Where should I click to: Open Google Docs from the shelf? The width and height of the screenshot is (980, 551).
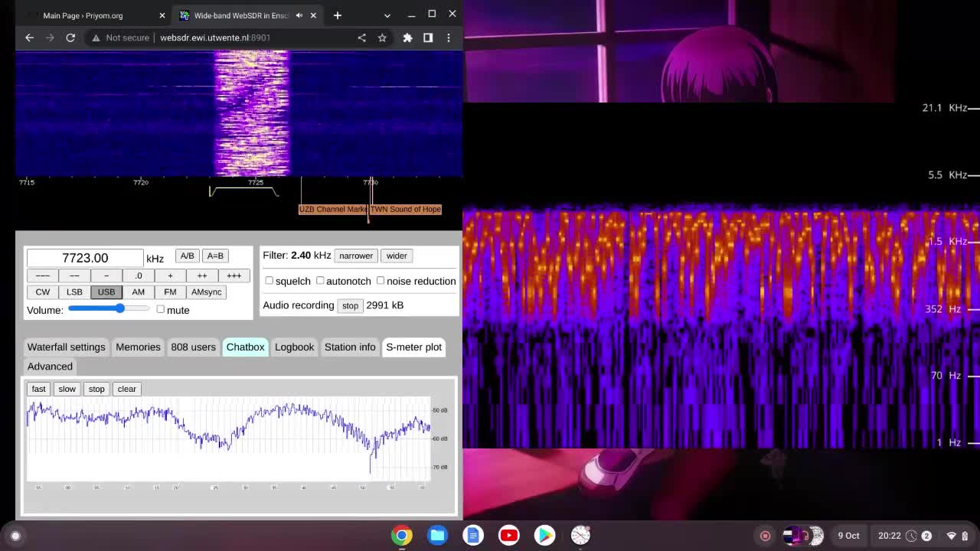tap(473, 536)
